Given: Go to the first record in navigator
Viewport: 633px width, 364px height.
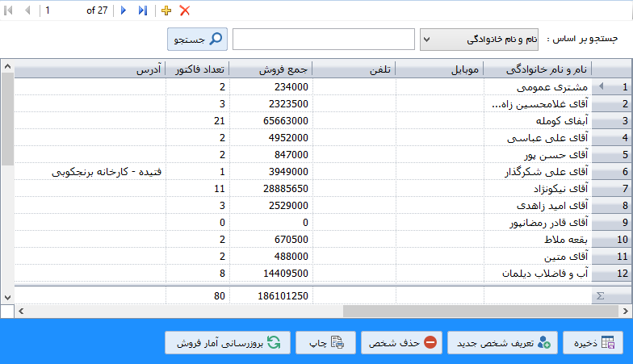Looking at the screenshot, I should tap(10, 10).
